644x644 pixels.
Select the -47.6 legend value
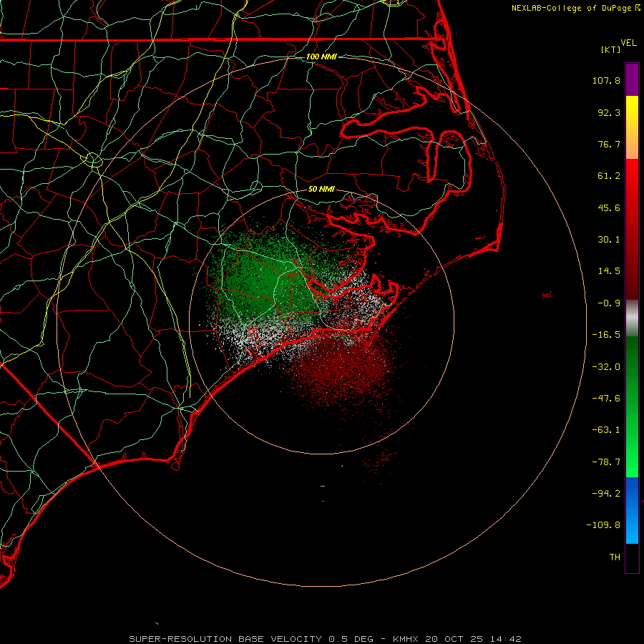pyautogui.click(x=606, y=399)
